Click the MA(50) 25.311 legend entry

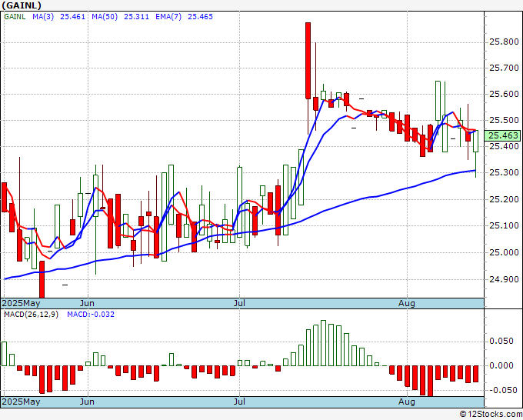click(121, 17)
